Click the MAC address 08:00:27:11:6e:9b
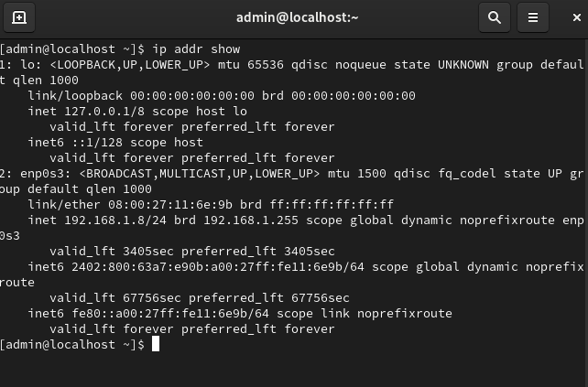Viewport: 588px width, 387px height. coord(170,205)
